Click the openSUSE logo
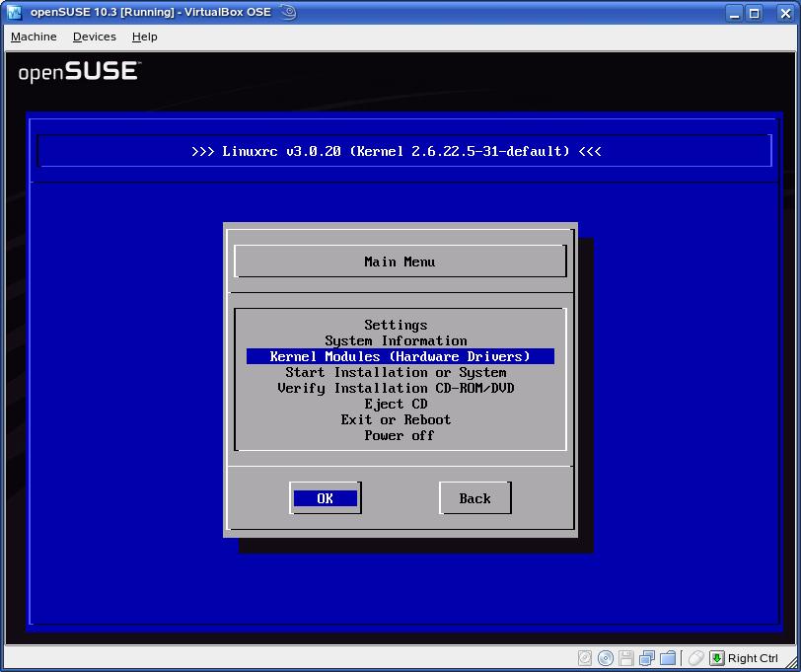This screenshot has height=672, width=801. [80, 72]
